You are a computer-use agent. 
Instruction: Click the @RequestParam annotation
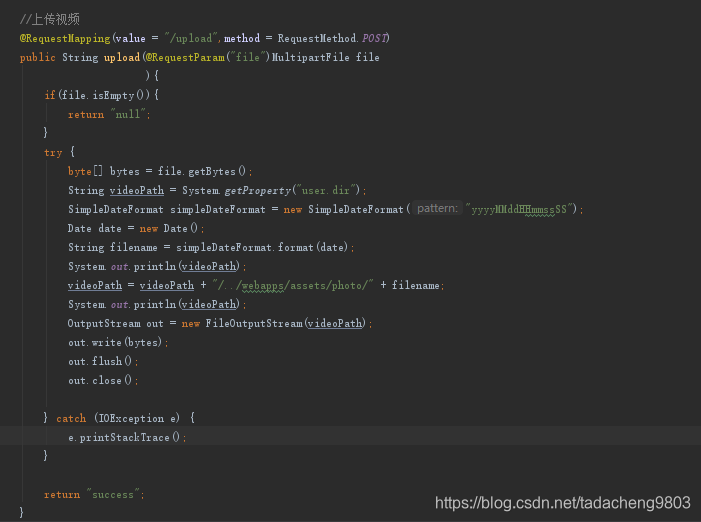pos(185,57)
